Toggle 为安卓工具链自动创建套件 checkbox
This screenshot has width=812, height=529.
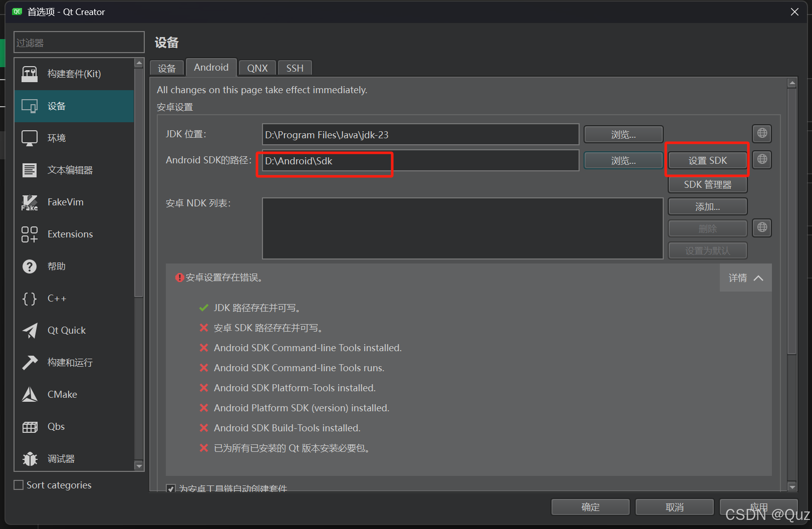171,488
